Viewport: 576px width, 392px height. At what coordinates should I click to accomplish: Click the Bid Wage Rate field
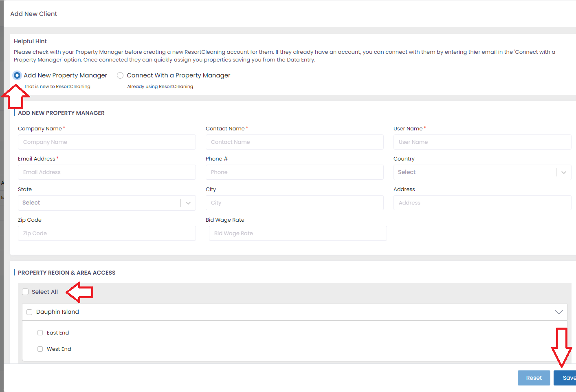coord(298,233)
